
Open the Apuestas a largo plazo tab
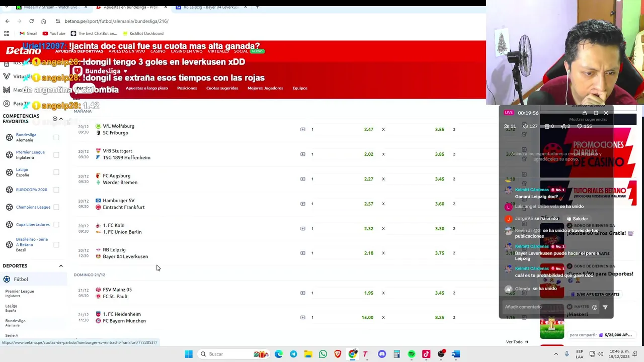coord(147,88)
